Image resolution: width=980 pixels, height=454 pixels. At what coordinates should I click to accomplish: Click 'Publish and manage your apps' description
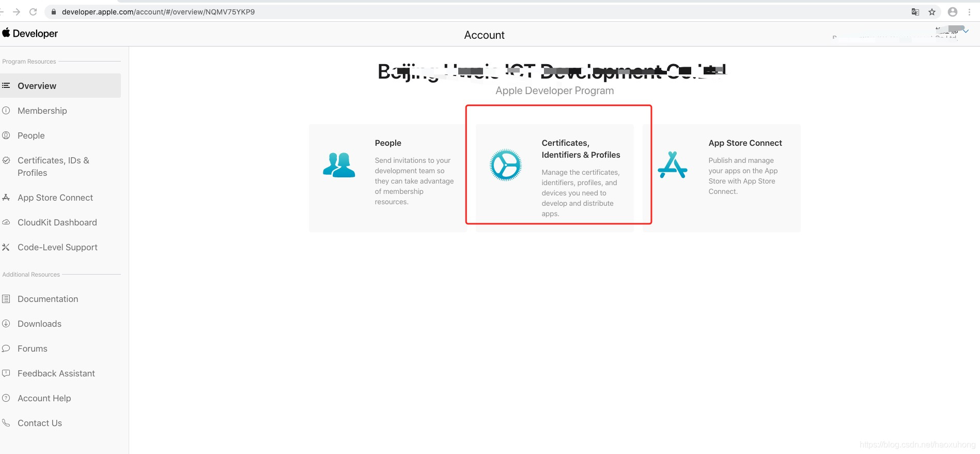tap(743, 176)
